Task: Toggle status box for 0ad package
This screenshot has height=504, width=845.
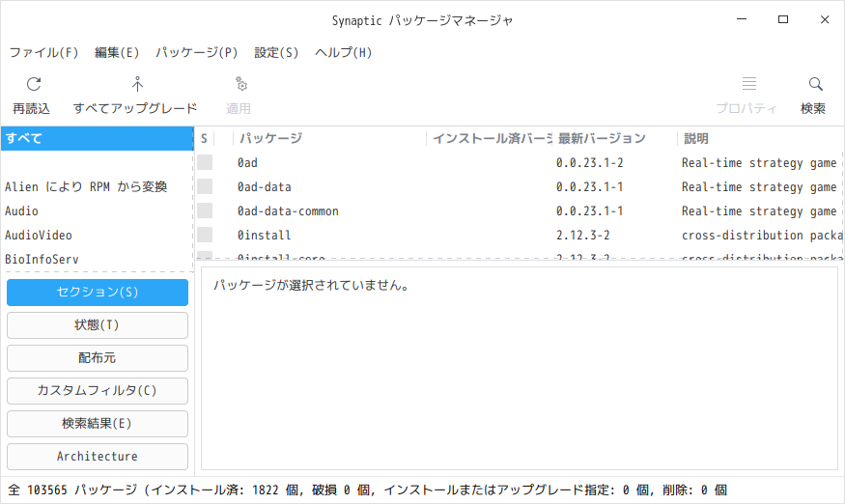Action: [205, 162]
